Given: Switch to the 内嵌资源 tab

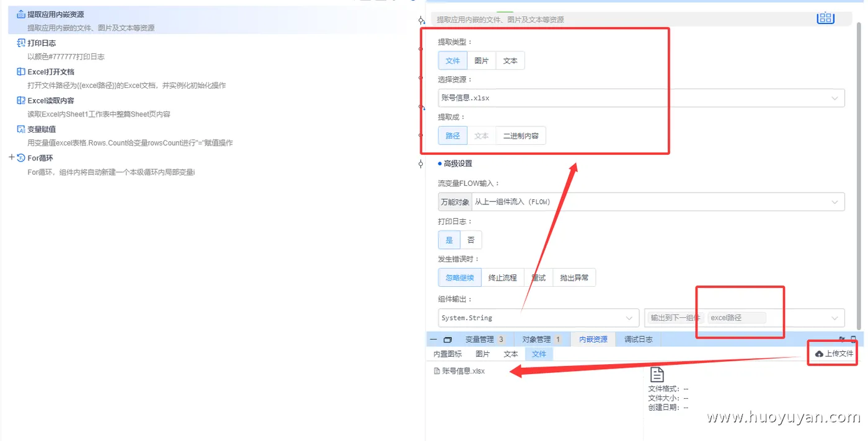Looking at the screenshot, I should tap(593, 339).
